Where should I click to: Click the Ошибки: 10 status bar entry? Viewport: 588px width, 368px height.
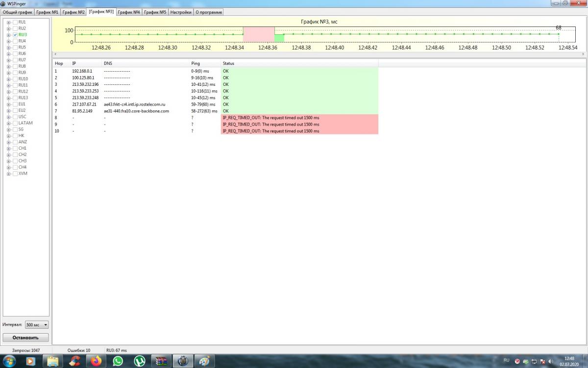click(78, 350)
